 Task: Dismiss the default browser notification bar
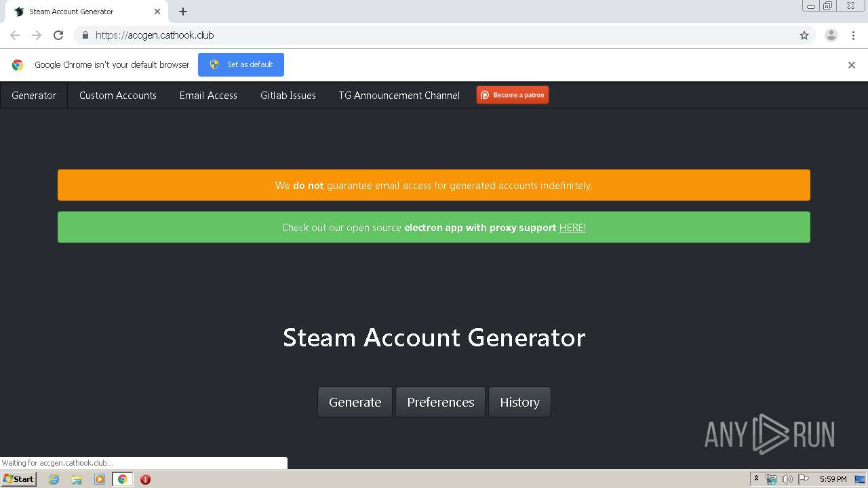pos(852,65)
